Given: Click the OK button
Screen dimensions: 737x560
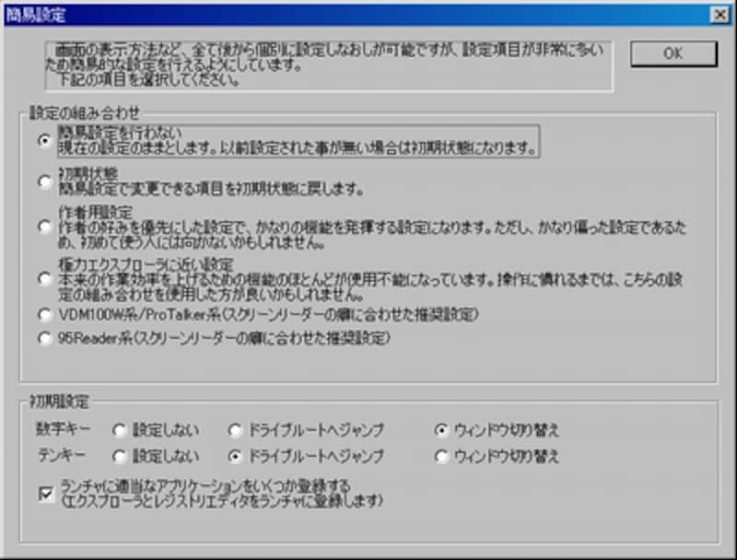Looking at the screenshot, I should 673,52.
